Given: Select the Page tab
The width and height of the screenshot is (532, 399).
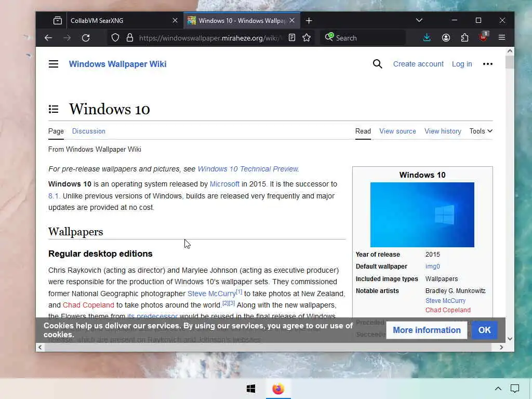Looking at the screenshot, I should 56,131.
